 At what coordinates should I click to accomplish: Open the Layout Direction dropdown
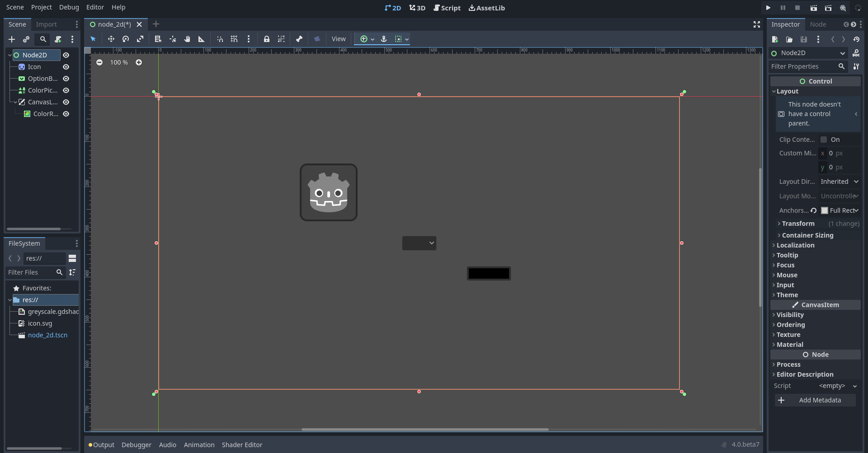point(840,181)
